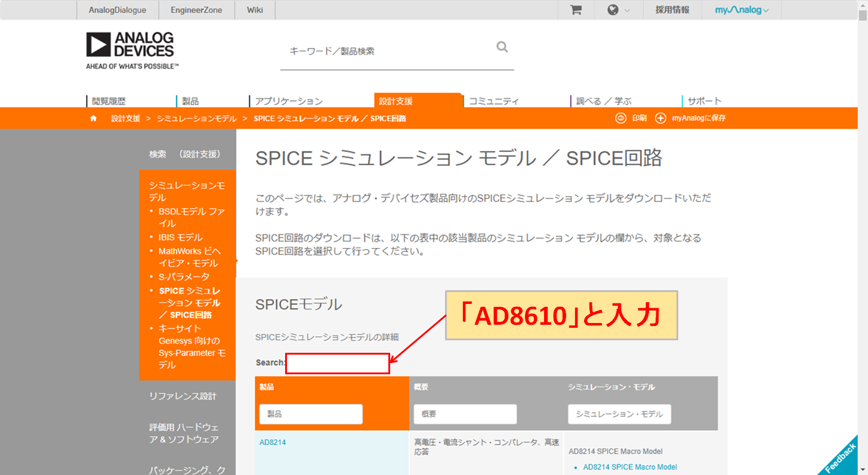
Task: Open the shopping cart icon
Action: pos(575,10)
